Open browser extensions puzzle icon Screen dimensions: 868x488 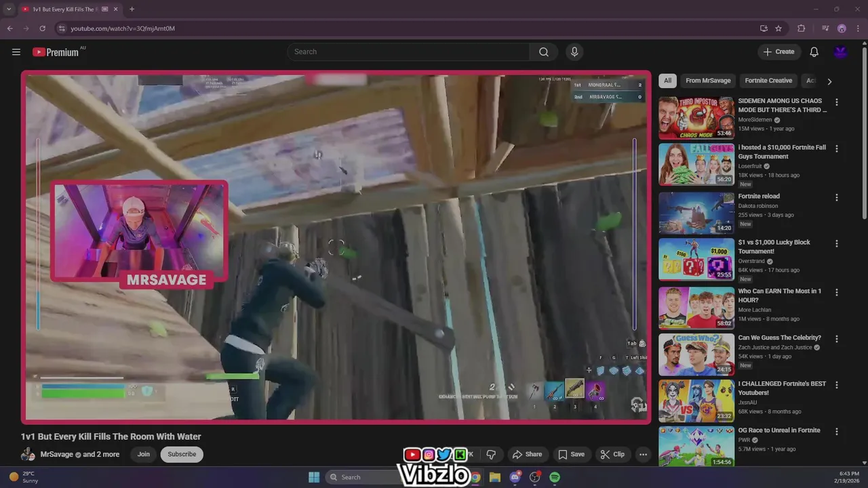[x=801, y=28]
